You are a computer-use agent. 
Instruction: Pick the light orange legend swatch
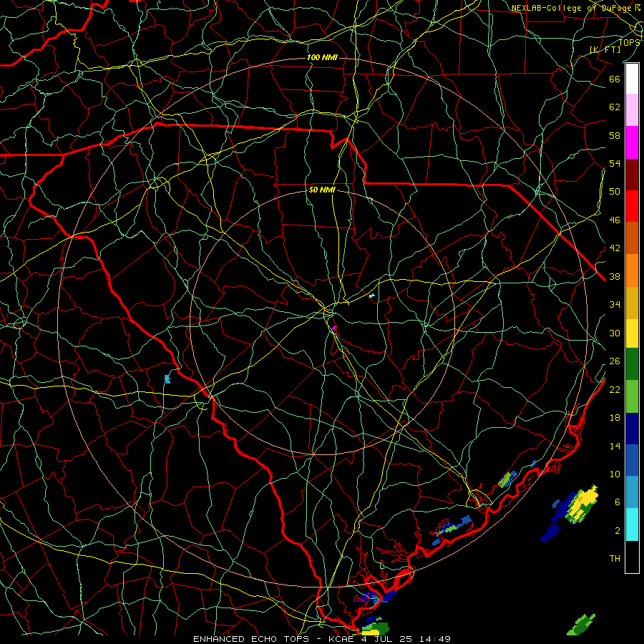(632, 270)
